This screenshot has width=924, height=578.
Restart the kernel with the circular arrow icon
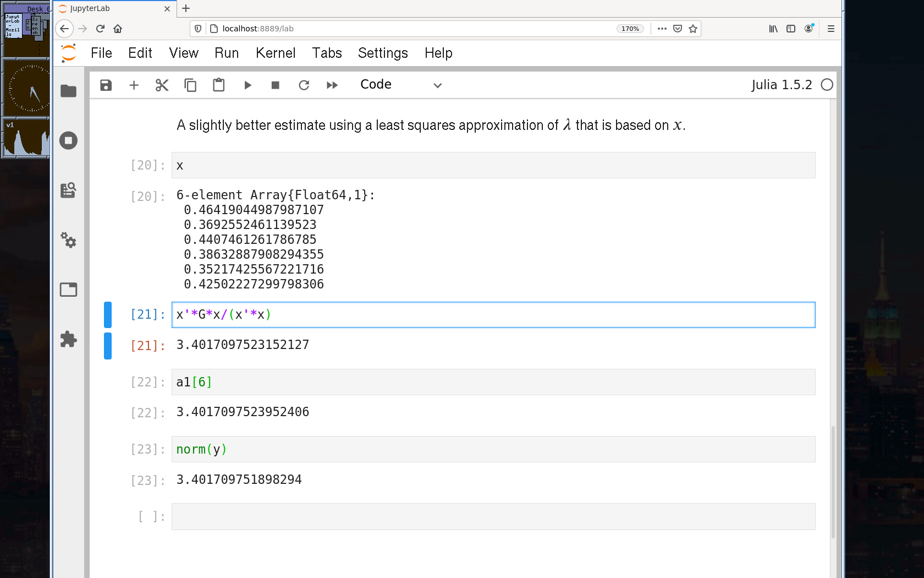click(304, 85)
